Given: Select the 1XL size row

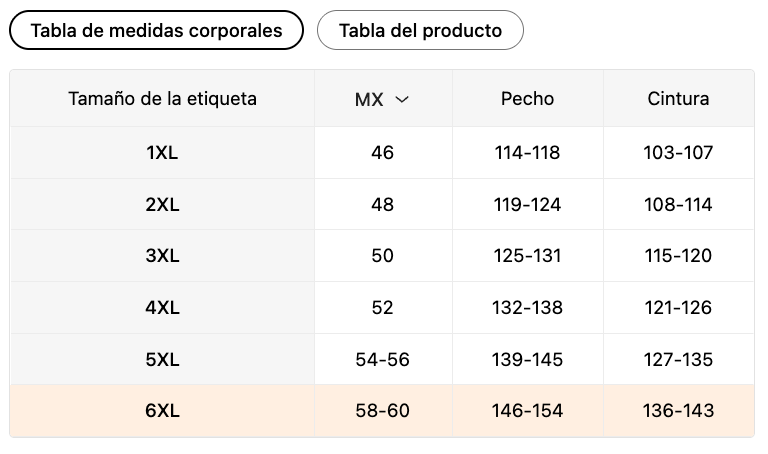Looking at the screenshot, I should [162, 153].
